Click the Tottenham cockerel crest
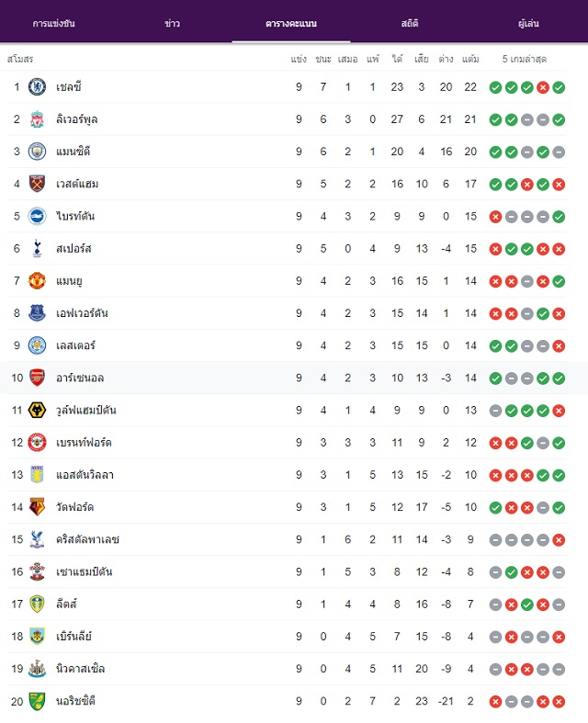The height and width of the screenshot is (723, 588). pos(37,249)
